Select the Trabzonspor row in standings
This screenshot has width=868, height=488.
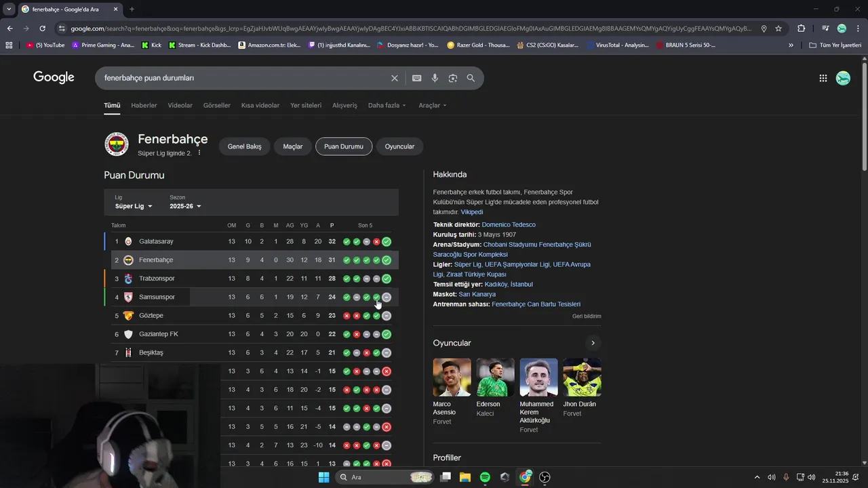pos(251,279)
